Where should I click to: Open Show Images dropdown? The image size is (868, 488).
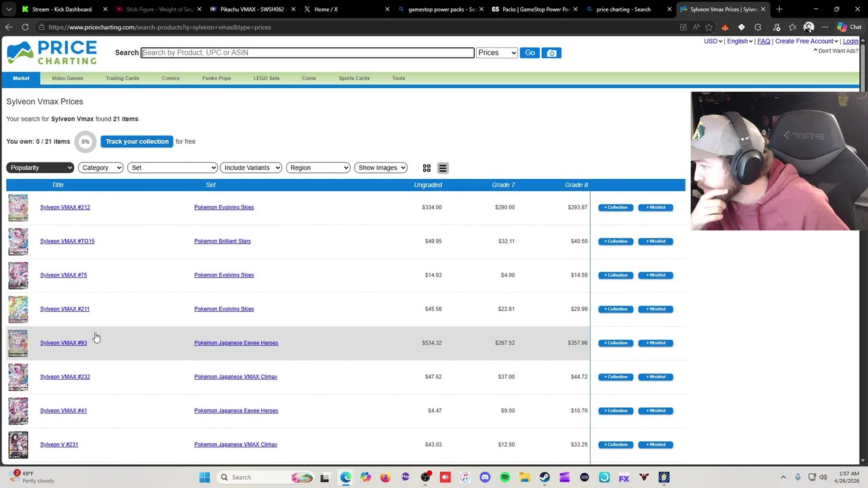coord(380,168)
